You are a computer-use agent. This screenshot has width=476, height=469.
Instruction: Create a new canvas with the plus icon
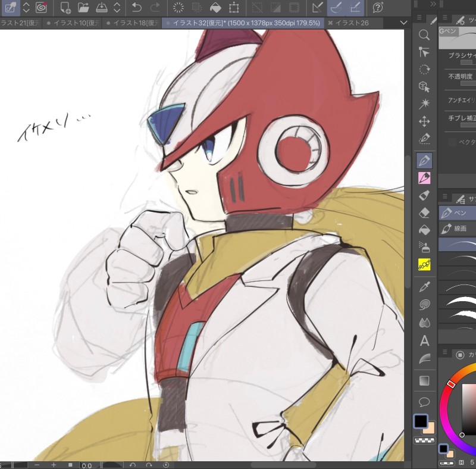pyautogui.click(x=65, y=8)
